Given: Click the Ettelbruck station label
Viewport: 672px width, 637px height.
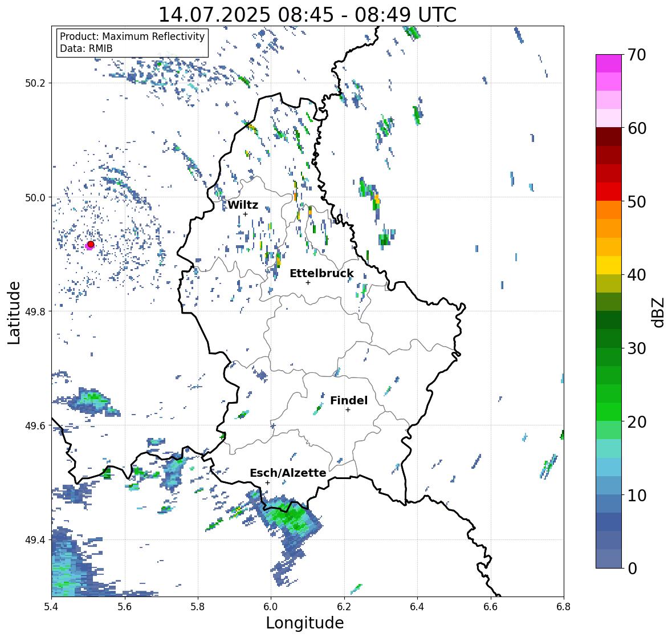Looking at the screenshot, I should (x=321, y=273).
